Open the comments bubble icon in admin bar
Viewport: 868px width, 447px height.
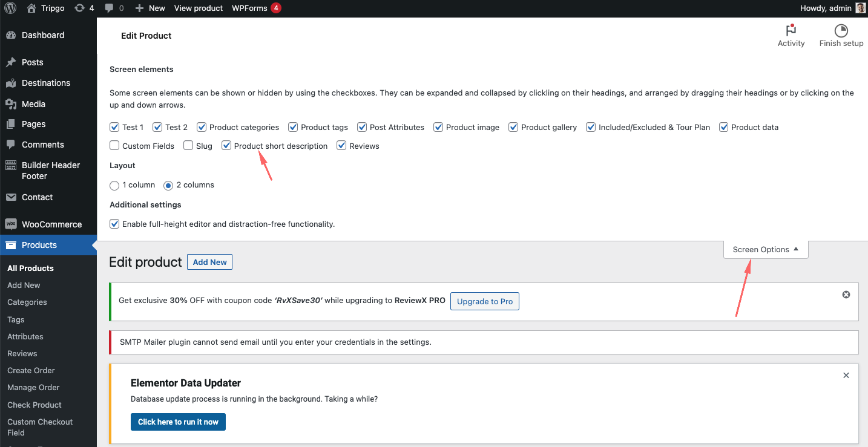coord(108,8)
